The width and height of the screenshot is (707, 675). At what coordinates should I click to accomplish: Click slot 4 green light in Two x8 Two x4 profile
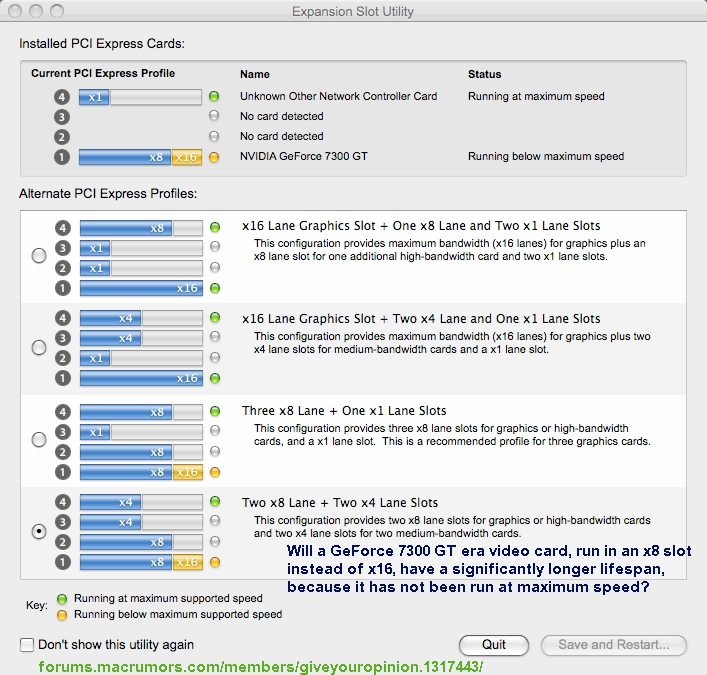point(215,501)
